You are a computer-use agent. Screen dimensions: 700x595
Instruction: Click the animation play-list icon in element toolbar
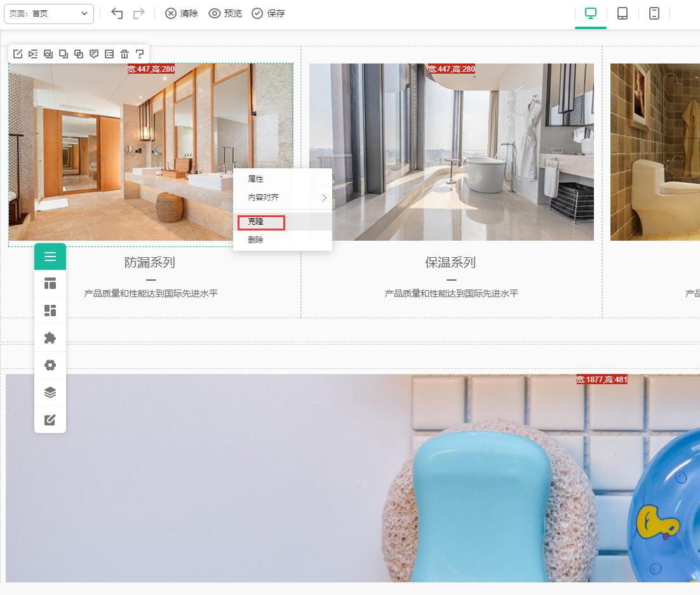(x=33, y=54)
